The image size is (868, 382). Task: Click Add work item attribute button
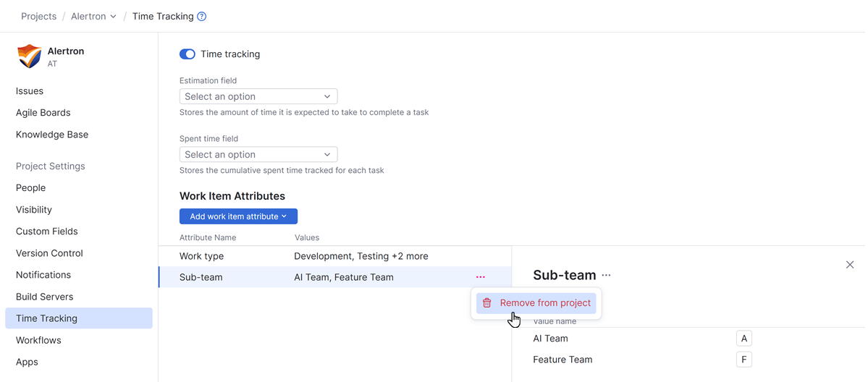click(238, 216)
